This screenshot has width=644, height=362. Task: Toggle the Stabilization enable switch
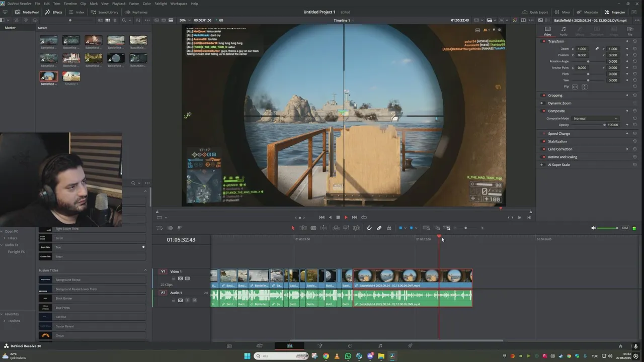[x=543, y=141]
